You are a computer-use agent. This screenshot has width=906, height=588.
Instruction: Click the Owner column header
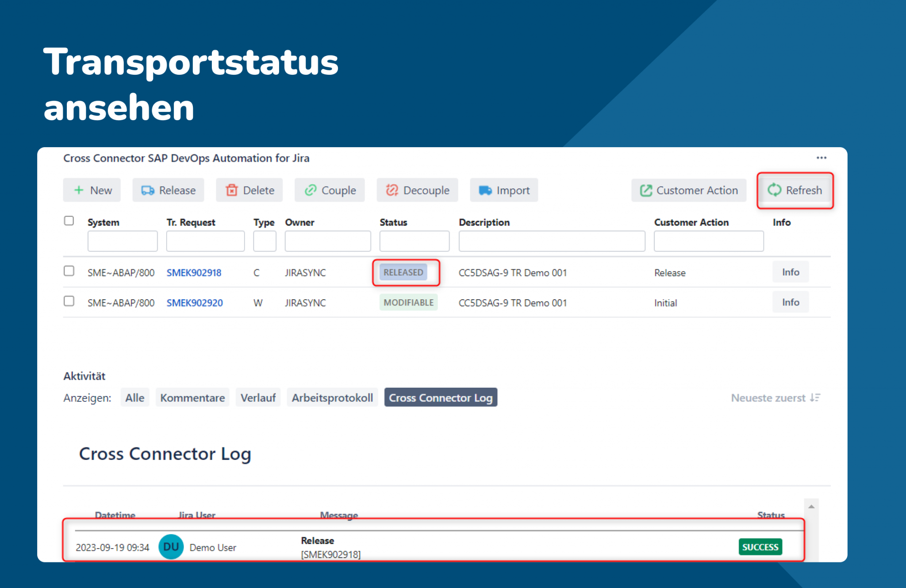pyautogui.click(x=299, y=222)
